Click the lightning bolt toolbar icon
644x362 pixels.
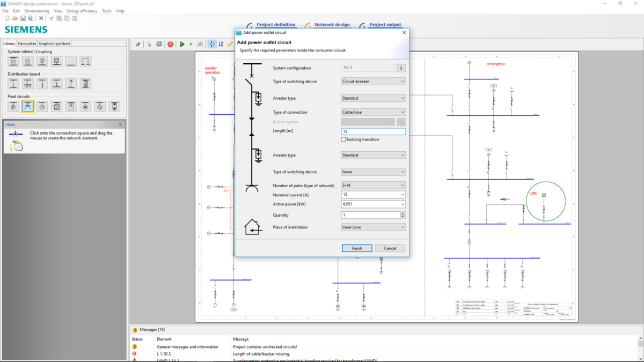point(230,45)
